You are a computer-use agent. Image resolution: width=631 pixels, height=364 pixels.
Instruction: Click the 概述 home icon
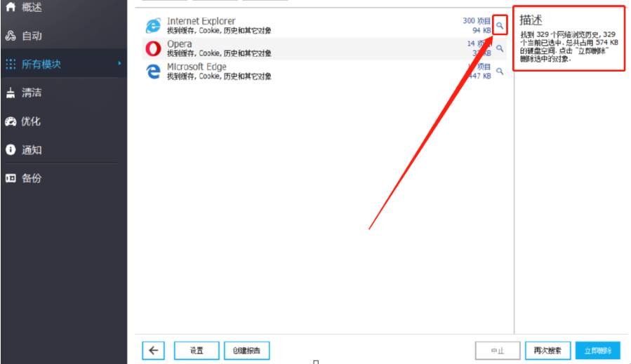[11, 7]
